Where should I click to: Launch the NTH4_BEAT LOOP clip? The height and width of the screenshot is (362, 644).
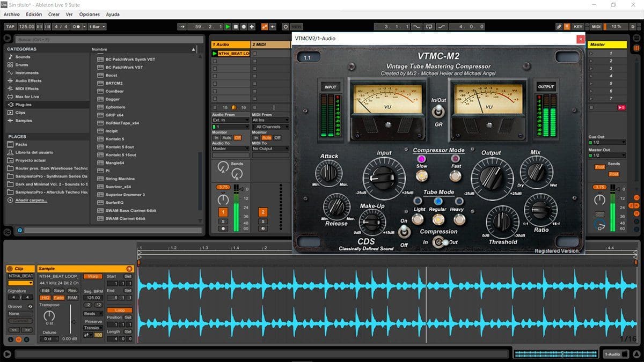click(x=215, y=54)
